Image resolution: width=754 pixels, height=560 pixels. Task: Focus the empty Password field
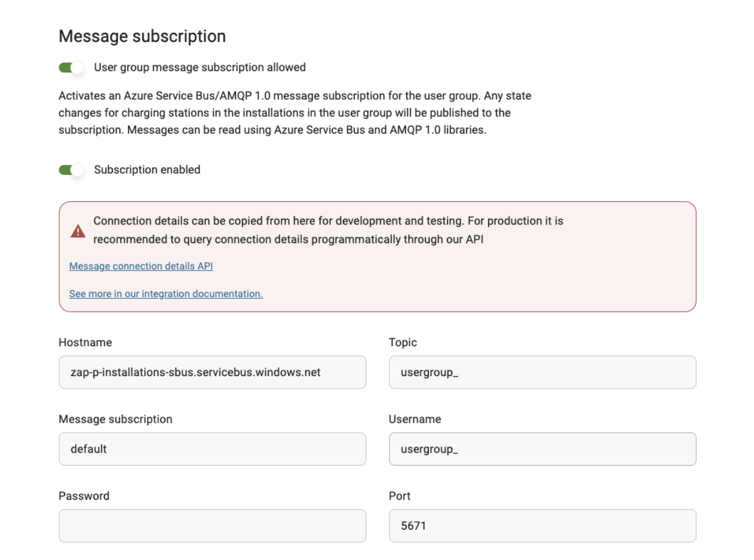(x=212, y=526)
